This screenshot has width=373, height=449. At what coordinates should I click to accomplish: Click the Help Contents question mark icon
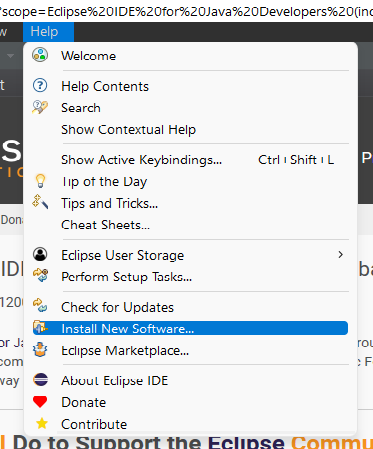40,86
